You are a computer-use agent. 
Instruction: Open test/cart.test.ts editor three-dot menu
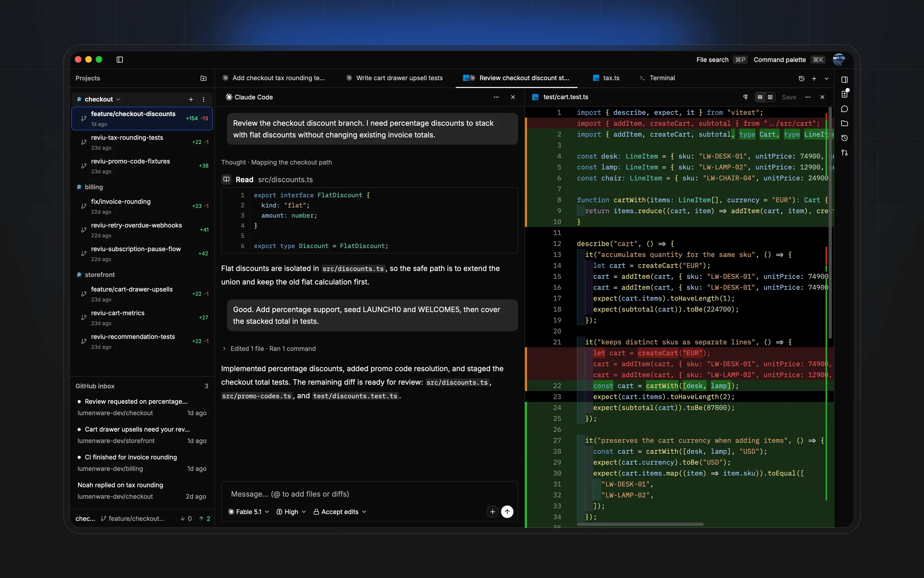pyautogui.click(x=808, y=97)
